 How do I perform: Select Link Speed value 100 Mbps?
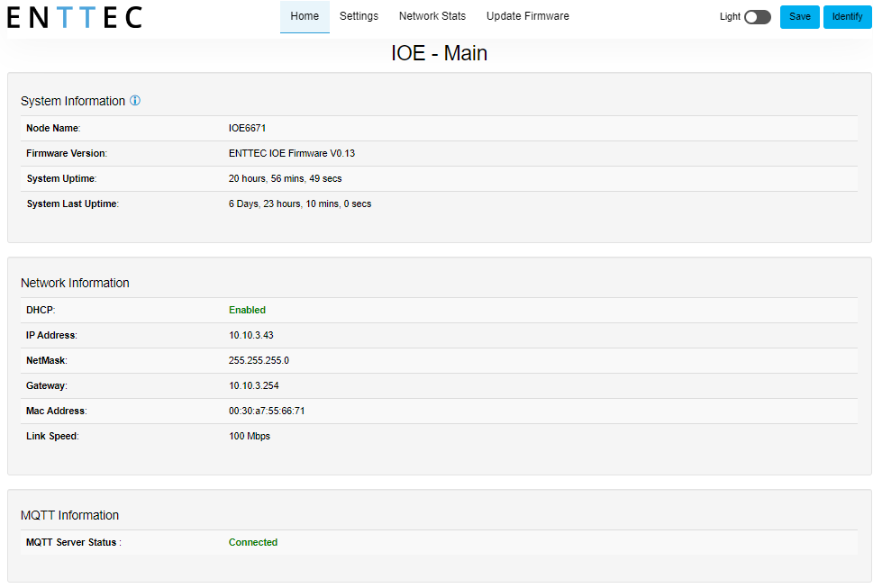point(250,436)
